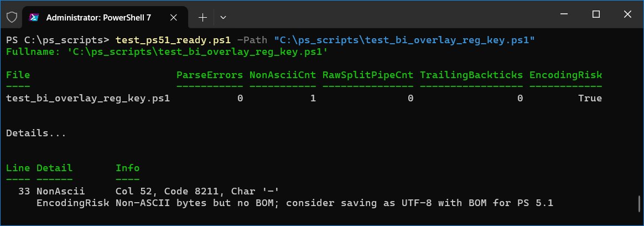Click the EncodingRisk column header

[565, 75]
